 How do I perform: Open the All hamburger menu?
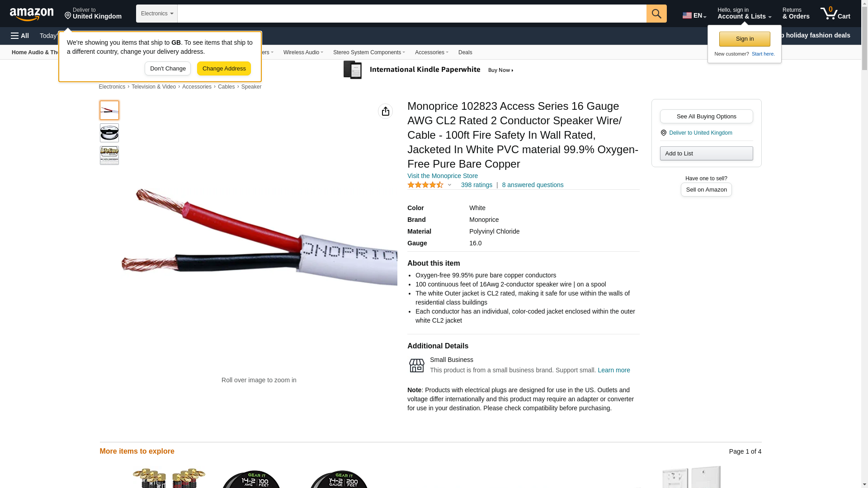point(20,36)
